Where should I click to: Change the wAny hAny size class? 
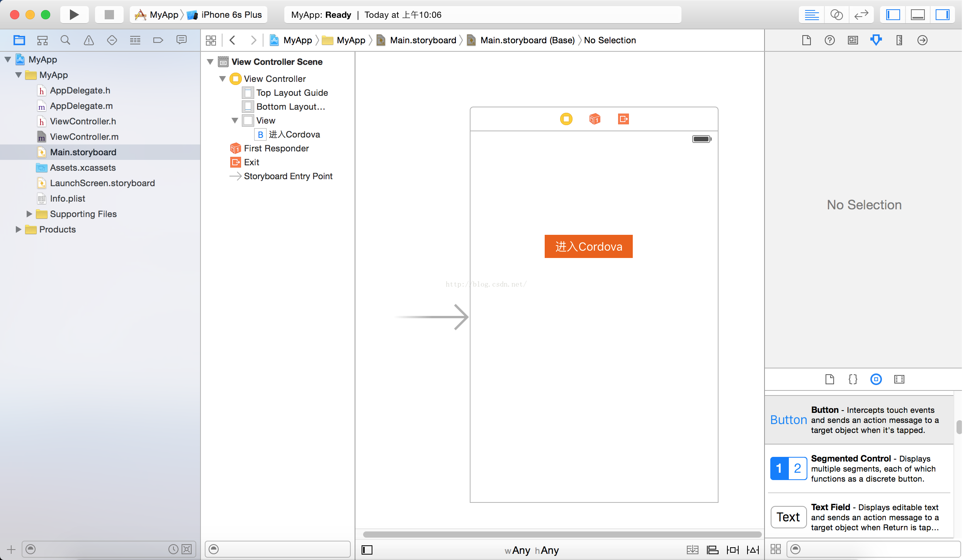pyautogui.click(x=532, y=550)
